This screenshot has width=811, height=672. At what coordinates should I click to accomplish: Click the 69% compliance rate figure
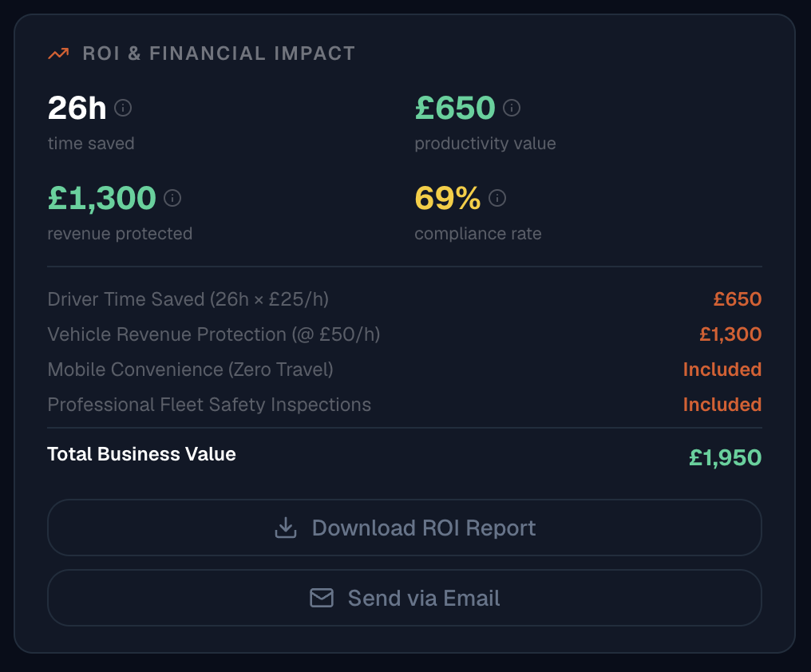pyautogui.click(x=448, y=198)
